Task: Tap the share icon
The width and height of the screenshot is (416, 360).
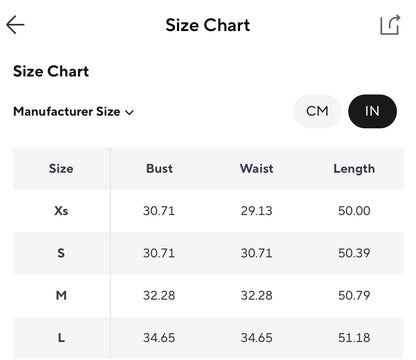Action: click(390, 25)
